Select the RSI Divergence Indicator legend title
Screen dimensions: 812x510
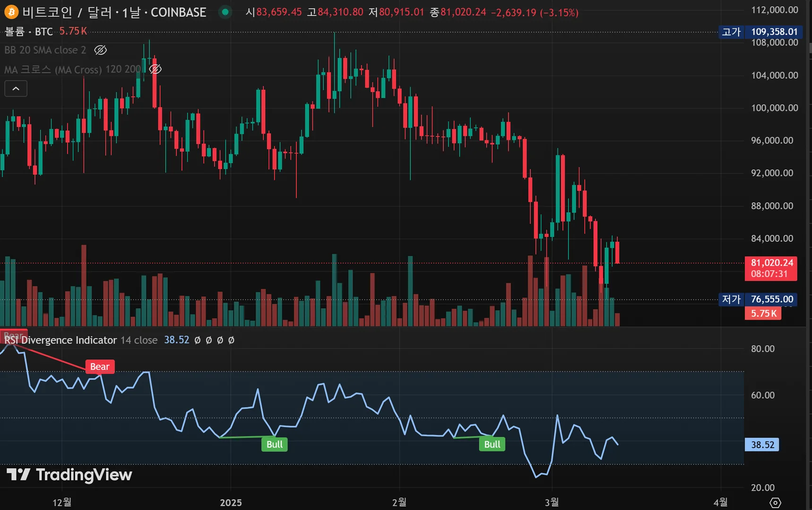(60, 340)
